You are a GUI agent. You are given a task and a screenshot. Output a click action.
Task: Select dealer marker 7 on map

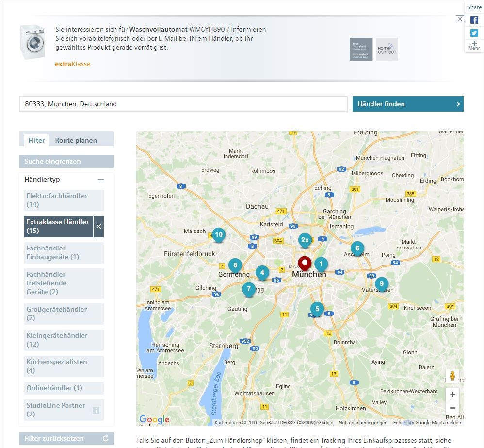point(249,289)
